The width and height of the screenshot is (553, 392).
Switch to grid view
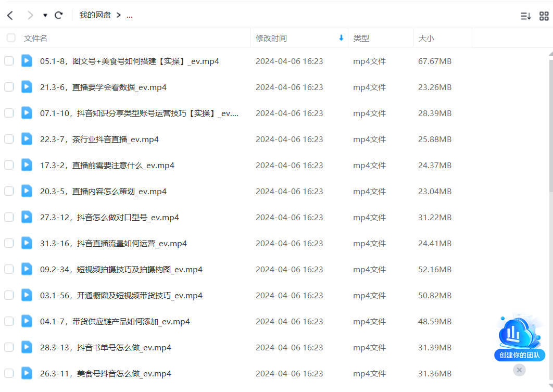[544, 16]
